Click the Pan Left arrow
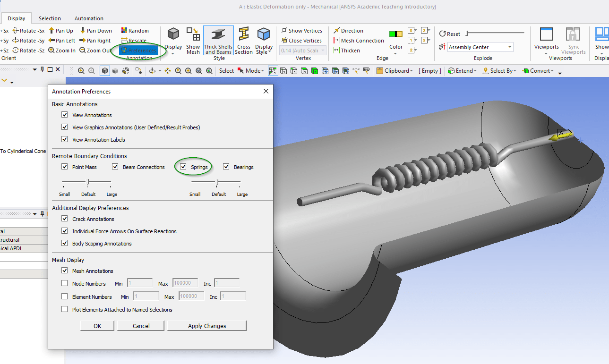This screenshot has width=609, height=364. coord(62,41)
